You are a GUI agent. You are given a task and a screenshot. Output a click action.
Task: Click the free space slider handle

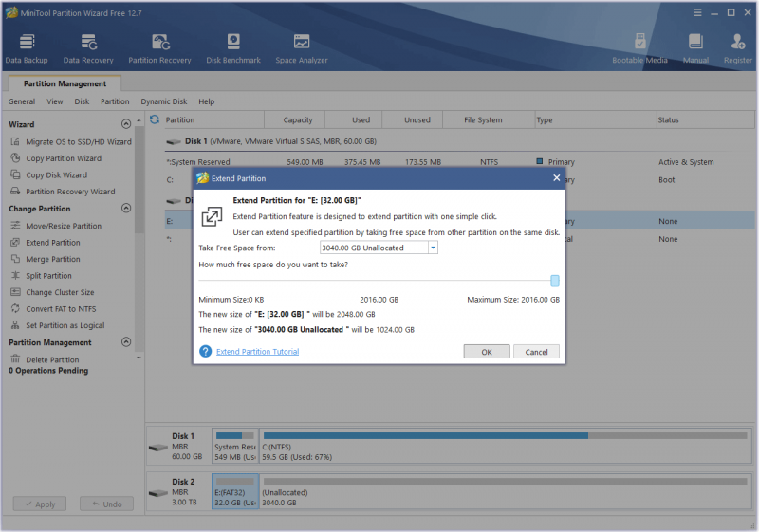pos(555,281)
